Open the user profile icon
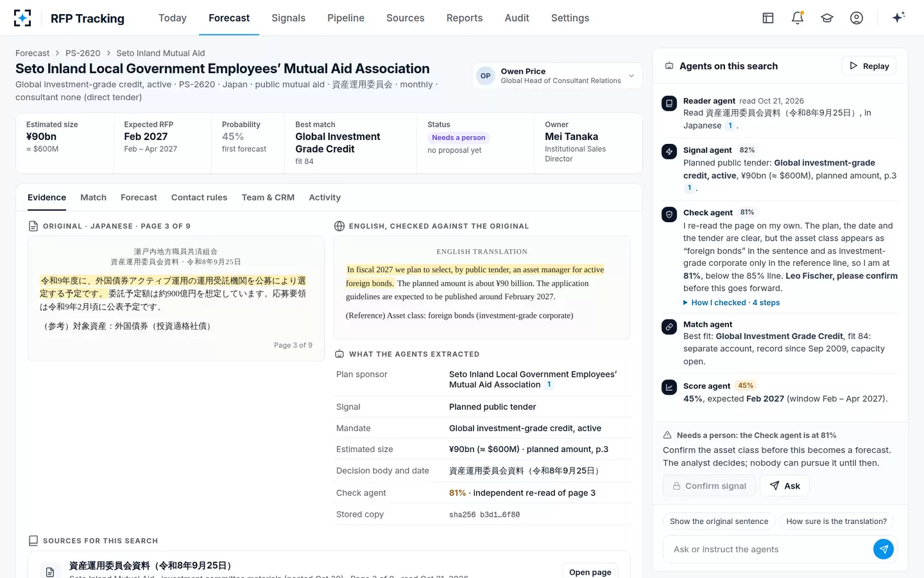Image resolution: width=924 pixels, height=578 pixels. point(857,18)
